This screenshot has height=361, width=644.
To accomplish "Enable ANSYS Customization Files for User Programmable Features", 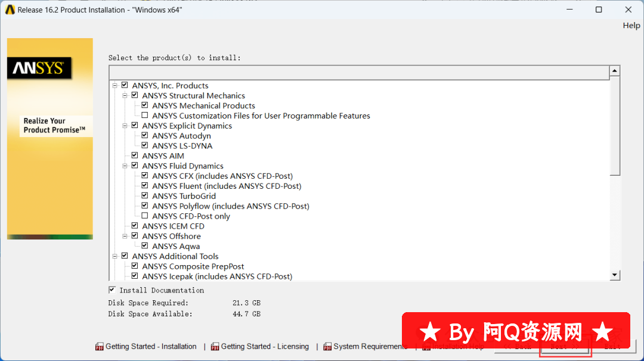I will tap(145, 116).
